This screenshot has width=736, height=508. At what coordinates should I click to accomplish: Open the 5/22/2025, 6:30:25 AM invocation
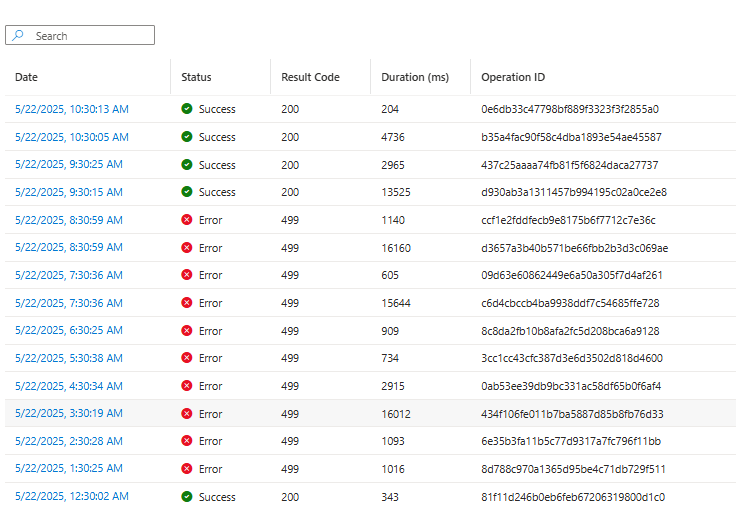[x=69, y=331]
